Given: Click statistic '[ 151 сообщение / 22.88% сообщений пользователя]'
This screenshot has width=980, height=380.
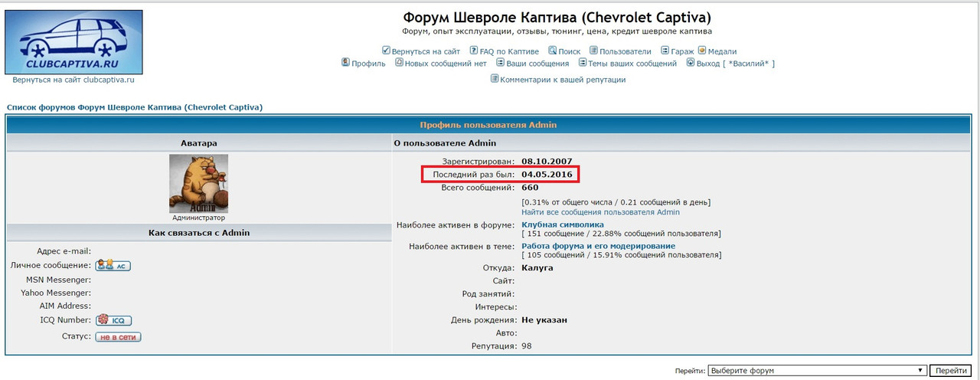Looking at the screenshot, I should coord(621,233).
